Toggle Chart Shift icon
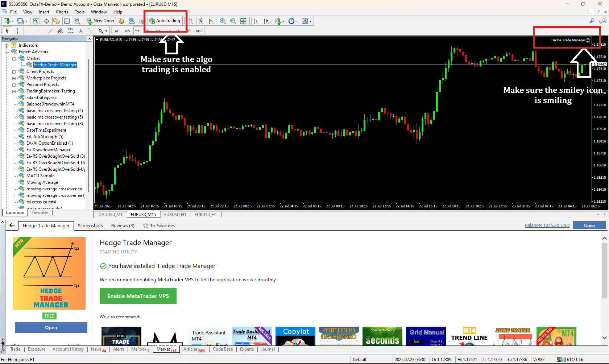The height and width of the screenshot is (364, 609). (x=266, y=21)
